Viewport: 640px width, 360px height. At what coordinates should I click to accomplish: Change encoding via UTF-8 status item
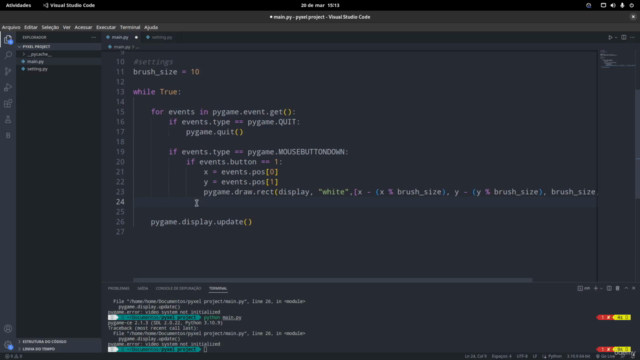click(x=522, y=356)
